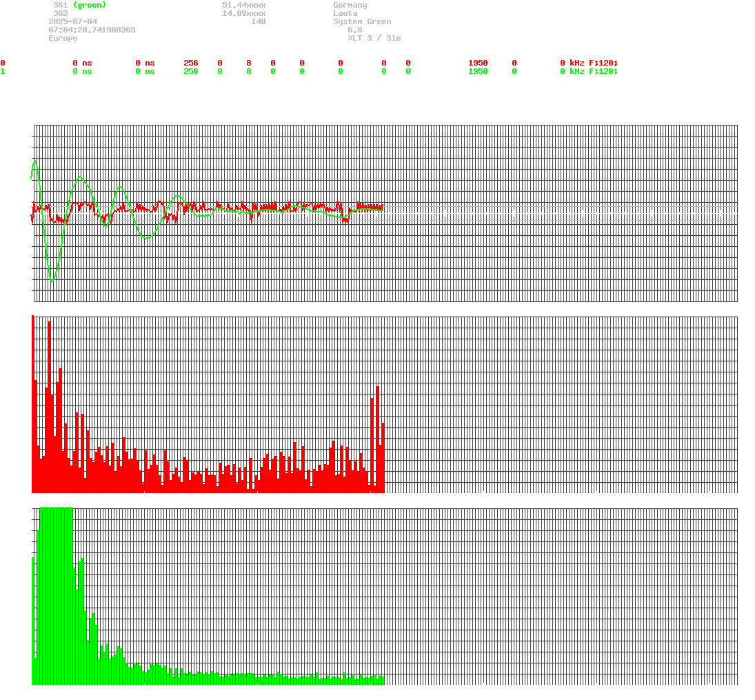
Task: Select the latitude value "51.44xxxx"
Action: click(x=244, y=6)
